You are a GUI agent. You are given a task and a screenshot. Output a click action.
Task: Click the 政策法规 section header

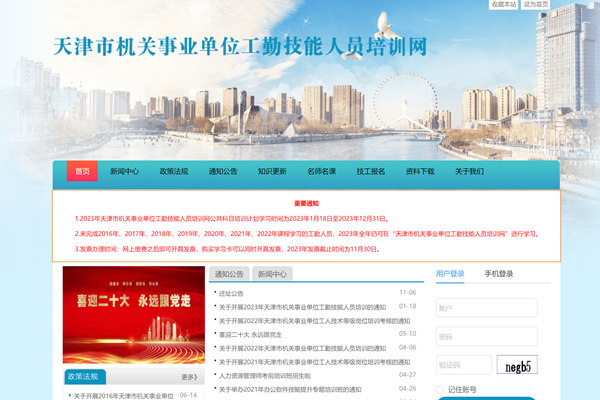[x=83, y=376]
